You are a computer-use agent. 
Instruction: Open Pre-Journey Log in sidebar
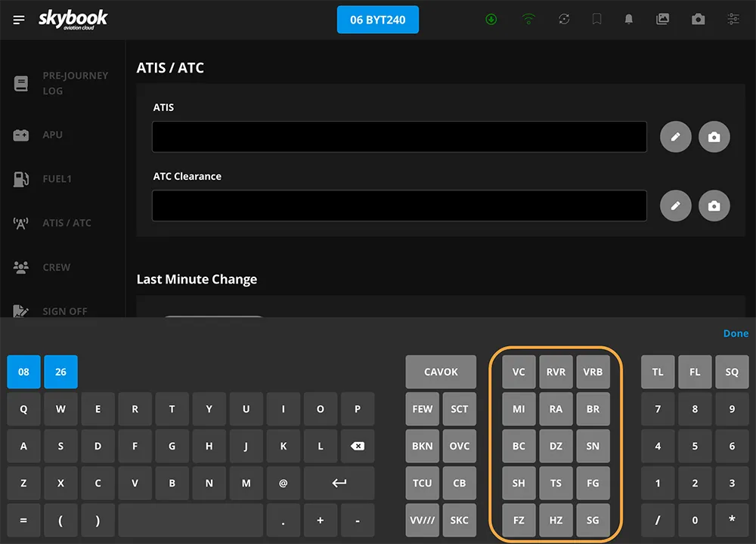(74, 83)
